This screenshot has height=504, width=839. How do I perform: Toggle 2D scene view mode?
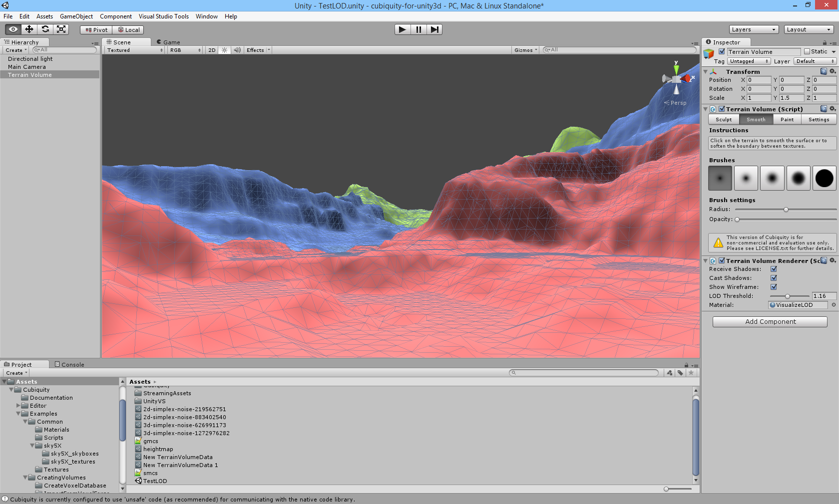[x=212, y=50]
